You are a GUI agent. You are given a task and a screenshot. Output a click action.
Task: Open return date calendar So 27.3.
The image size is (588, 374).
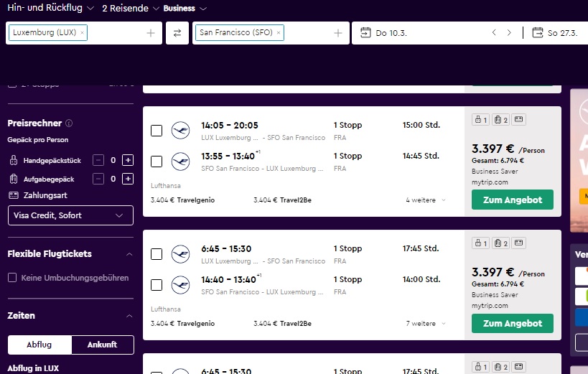(557, 33)
